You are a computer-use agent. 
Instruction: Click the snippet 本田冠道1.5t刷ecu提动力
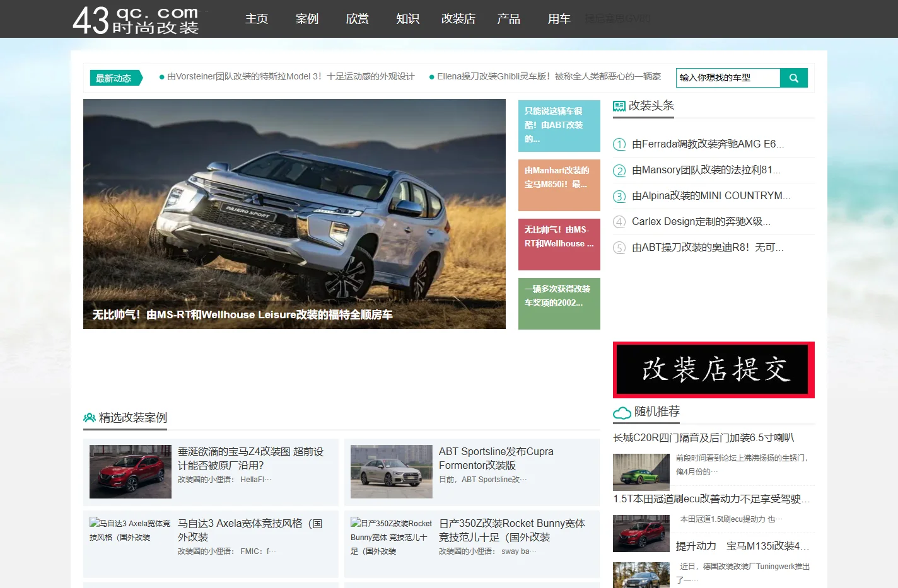[x=731, y=519]
